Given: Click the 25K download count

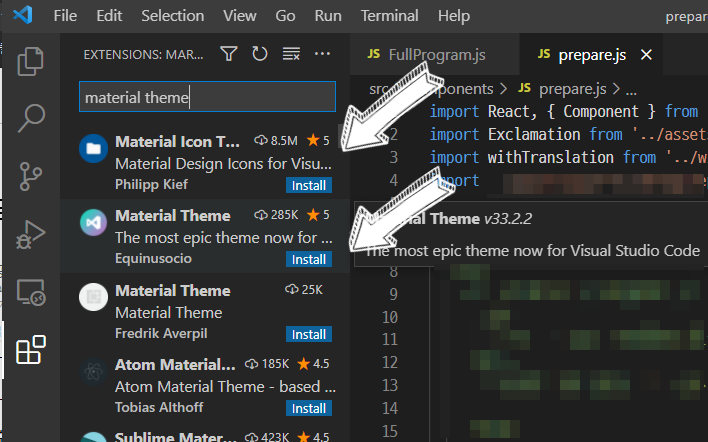Looking at the screenshot, I should point(304,290).
